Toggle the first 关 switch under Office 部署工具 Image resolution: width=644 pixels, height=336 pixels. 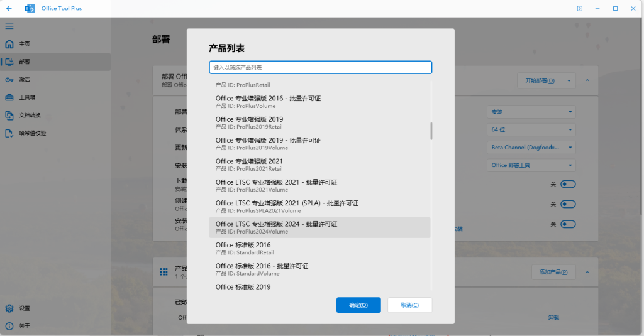point(568,184)
